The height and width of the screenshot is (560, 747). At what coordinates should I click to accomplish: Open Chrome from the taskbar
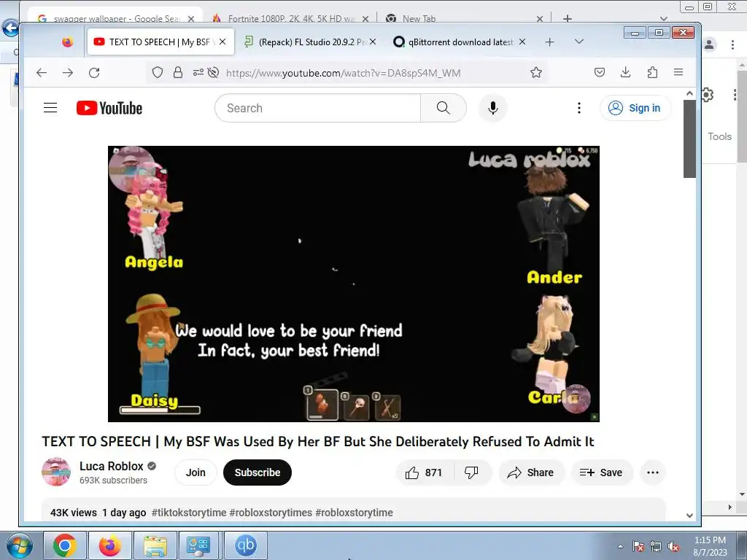click(x=65, y=545)
